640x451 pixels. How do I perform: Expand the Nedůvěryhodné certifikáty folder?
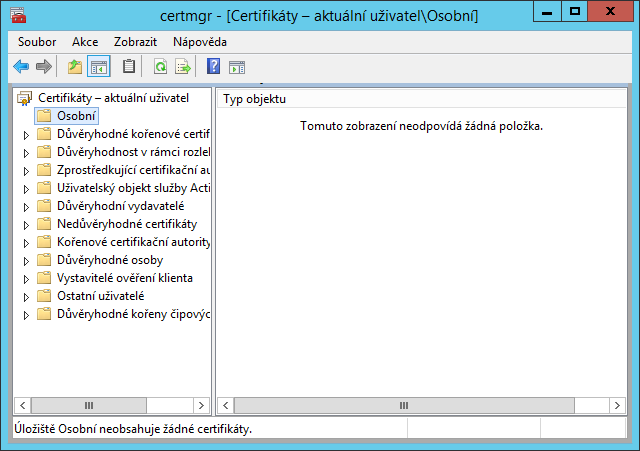pyautogui.click(x=26, y=224)
